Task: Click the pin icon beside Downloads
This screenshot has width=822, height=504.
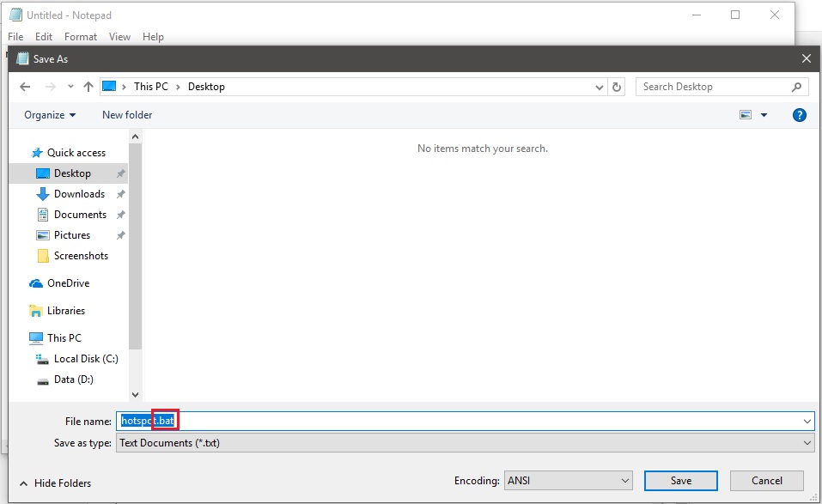Action: (x=120, y=193)
